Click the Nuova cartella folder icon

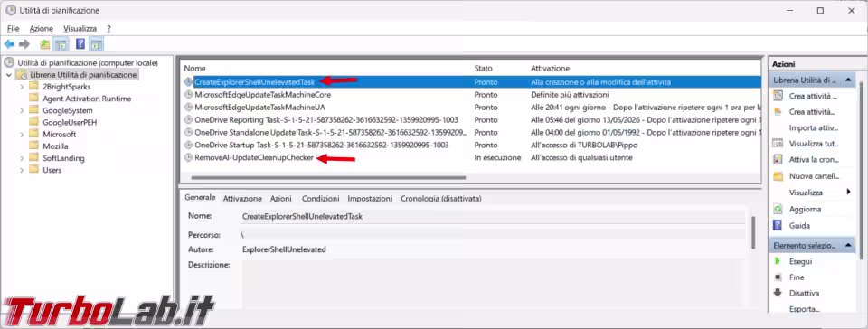point(778,176)
